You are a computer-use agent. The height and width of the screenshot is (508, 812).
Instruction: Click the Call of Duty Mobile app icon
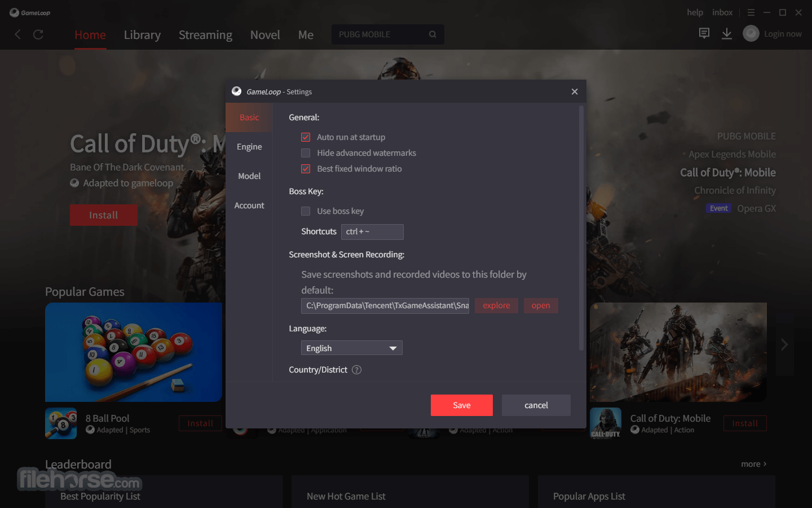[606, 423]
